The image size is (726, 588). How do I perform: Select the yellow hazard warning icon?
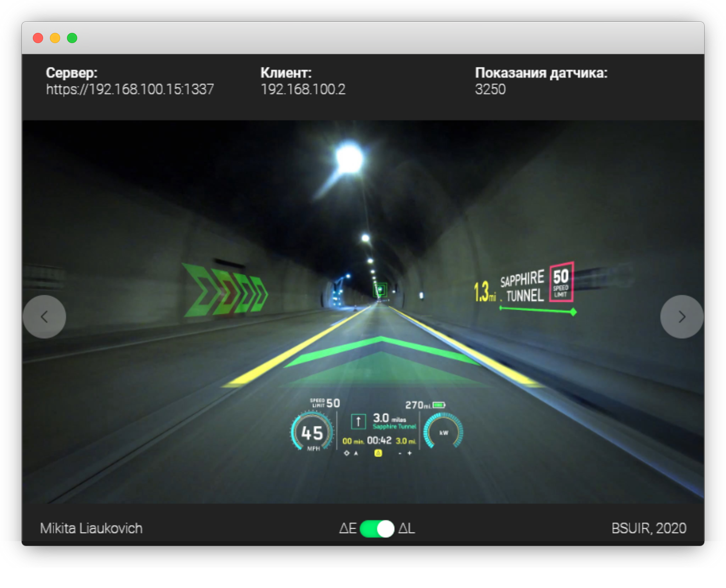click(378, 453)
